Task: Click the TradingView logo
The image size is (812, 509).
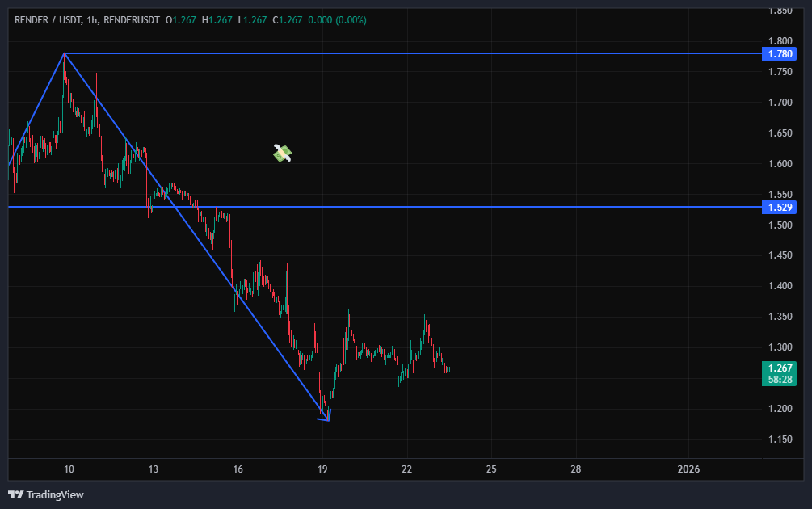Action: coord(46,494)
